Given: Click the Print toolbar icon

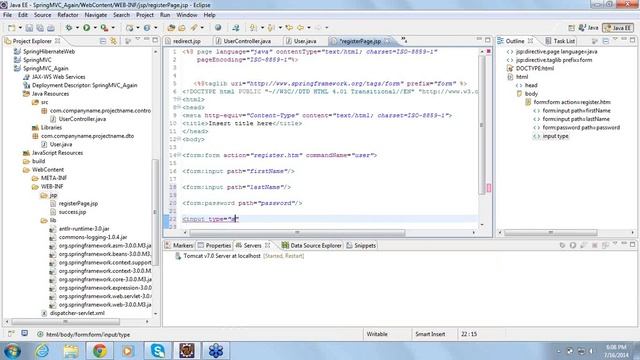Looking at the screenshot, I should (x=51, y=28).
